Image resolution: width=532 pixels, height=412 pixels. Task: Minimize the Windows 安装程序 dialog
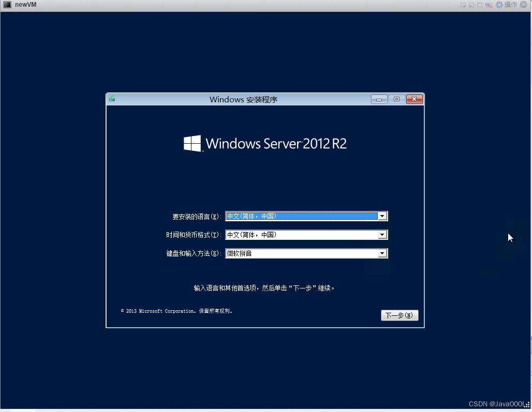tap(379, 99)
